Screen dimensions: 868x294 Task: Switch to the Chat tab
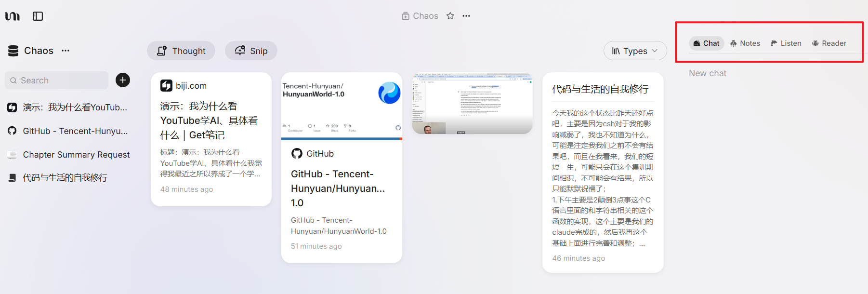(706, 43)
